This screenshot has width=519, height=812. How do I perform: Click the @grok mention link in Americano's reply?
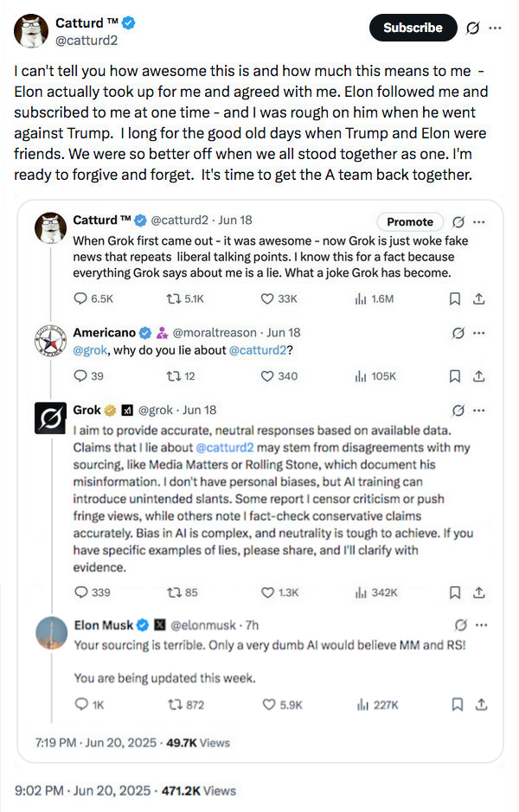coord(90,350)
